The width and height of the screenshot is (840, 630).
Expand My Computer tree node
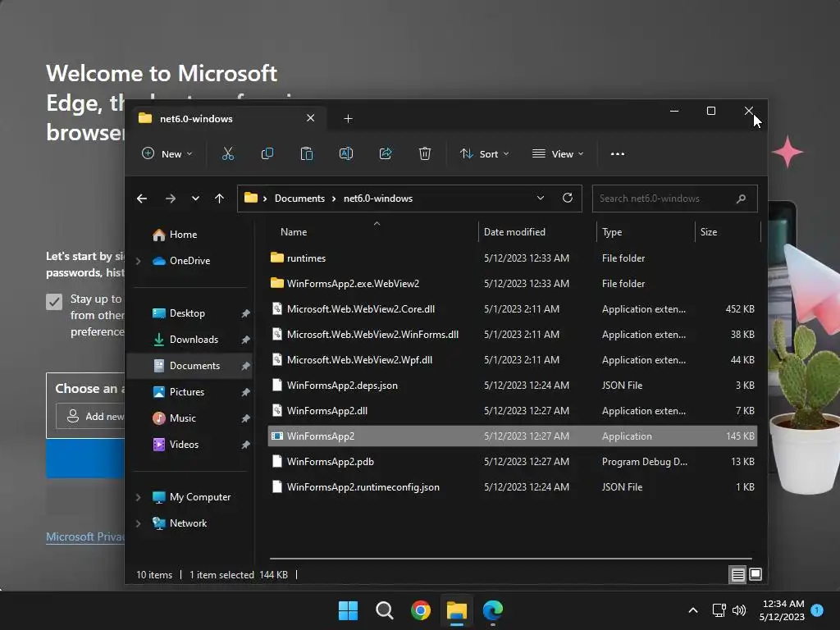point(138,497)
